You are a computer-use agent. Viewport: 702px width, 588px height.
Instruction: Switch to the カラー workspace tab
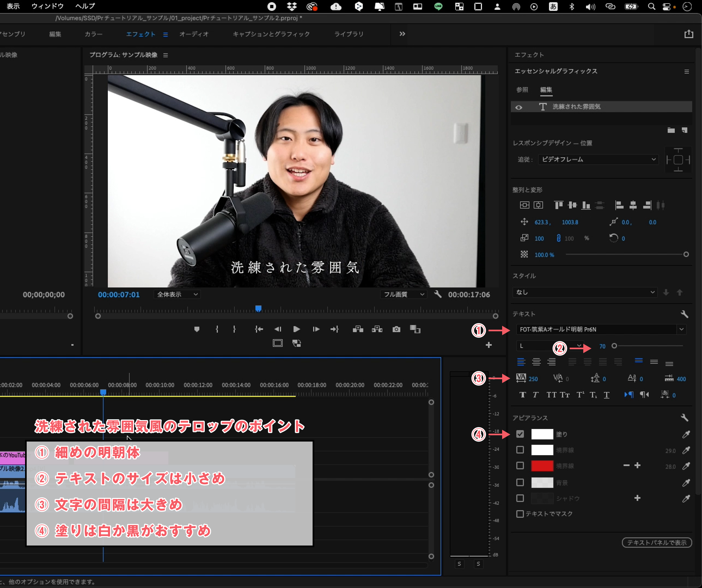click(93, 34)
